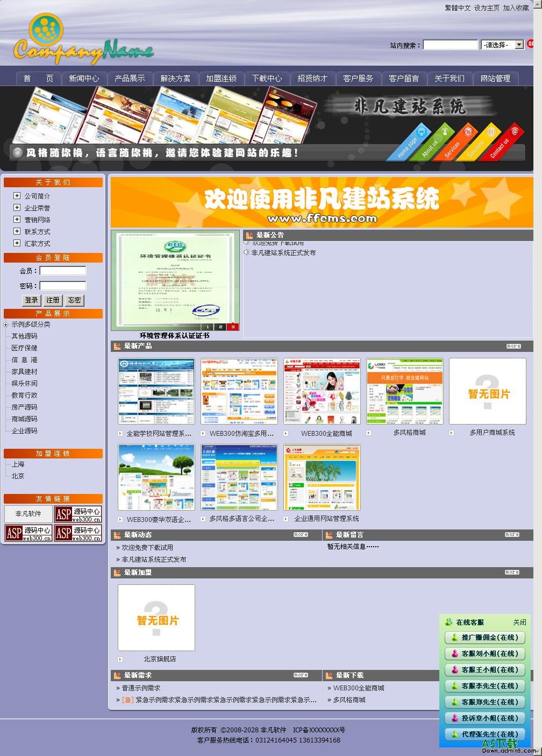The width and height of the screenshot is (542, 756).
Task: Expand the 示例多级分类 tree node
Action: click(6, 324)
